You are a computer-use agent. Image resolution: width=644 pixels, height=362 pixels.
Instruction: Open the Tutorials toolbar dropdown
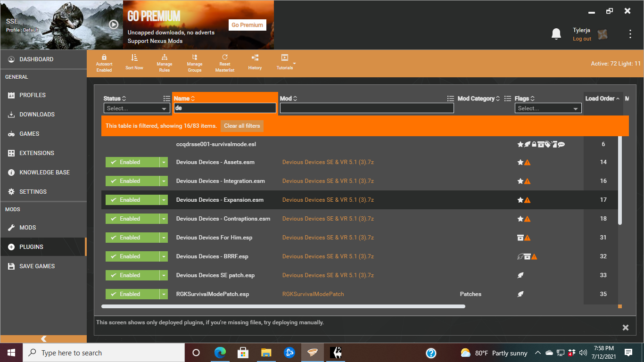285,62
